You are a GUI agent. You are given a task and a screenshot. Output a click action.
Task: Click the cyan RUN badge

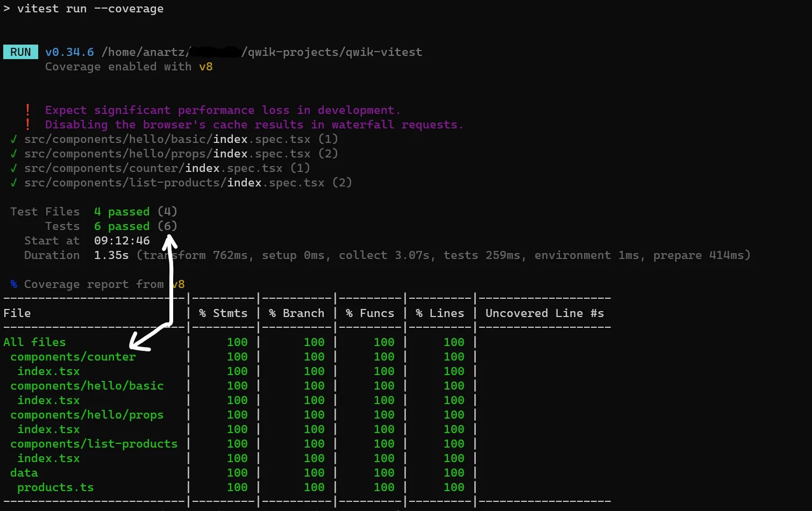[20, 52]
